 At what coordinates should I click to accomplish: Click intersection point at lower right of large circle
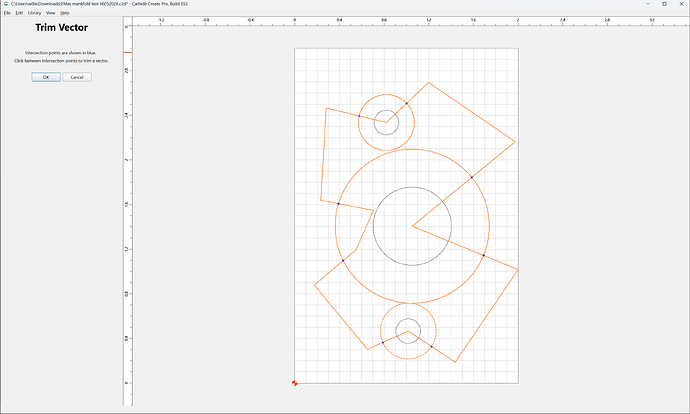[483, 255]
